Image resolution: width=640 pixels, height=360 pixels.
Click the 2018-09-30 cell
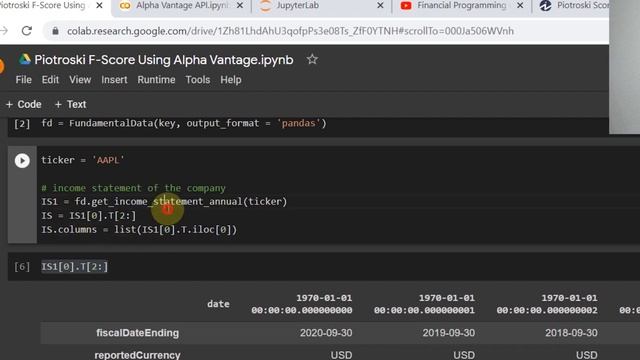coord(571,333)
